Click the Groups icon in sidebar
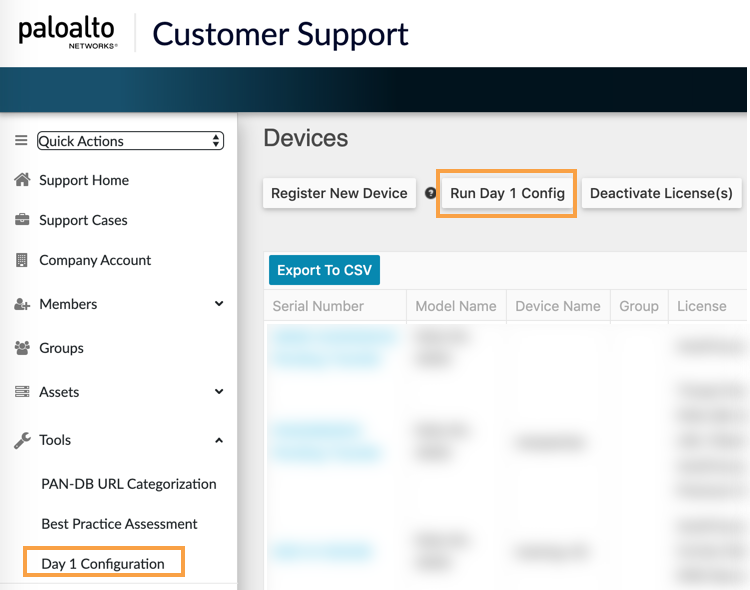This screenshot has width=750, height=590. pyautogui.click(x=21, y=348)
